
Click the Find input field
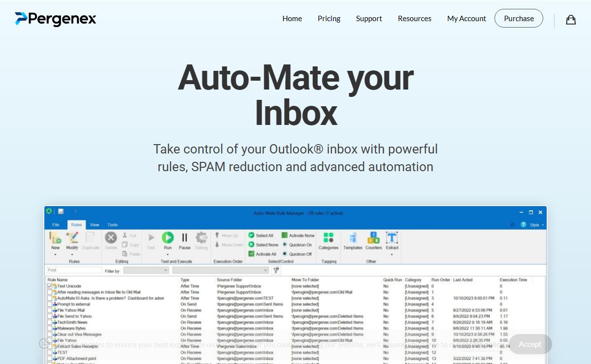tap(74, 270)
